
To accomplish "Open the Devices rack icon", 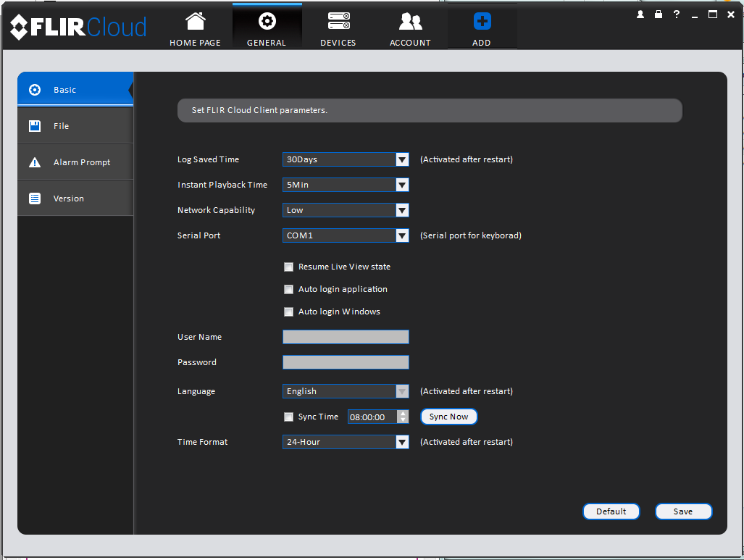I will (339, 21).
